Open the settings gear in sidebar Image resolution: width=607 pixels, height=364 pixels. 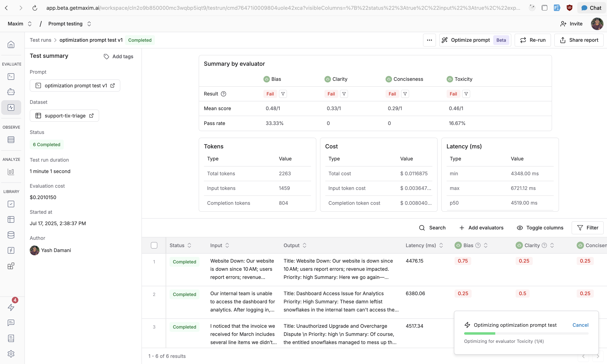[11, 354]
